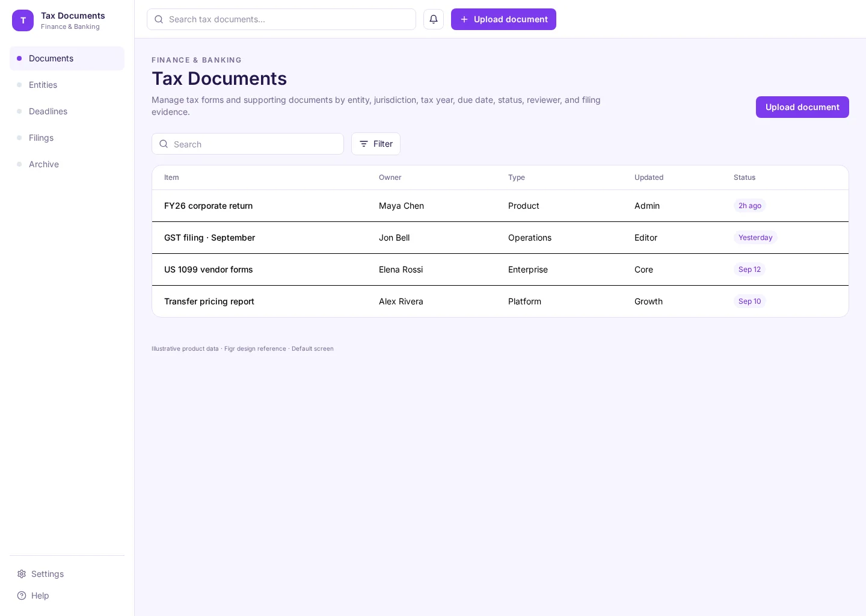Navigate to Filings
This screenshot has height=616, width=866.
[x=67, y=138]
